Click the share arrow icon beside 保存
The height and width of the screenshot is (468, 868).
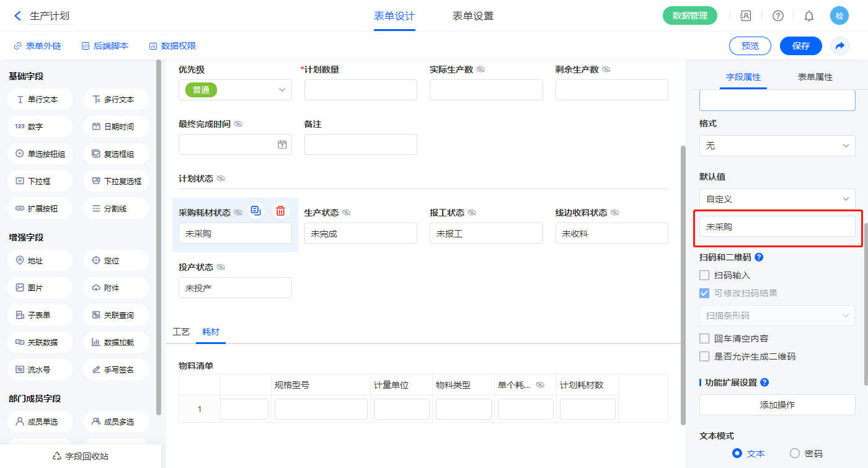pyautogui.click(x=840, y=46)
